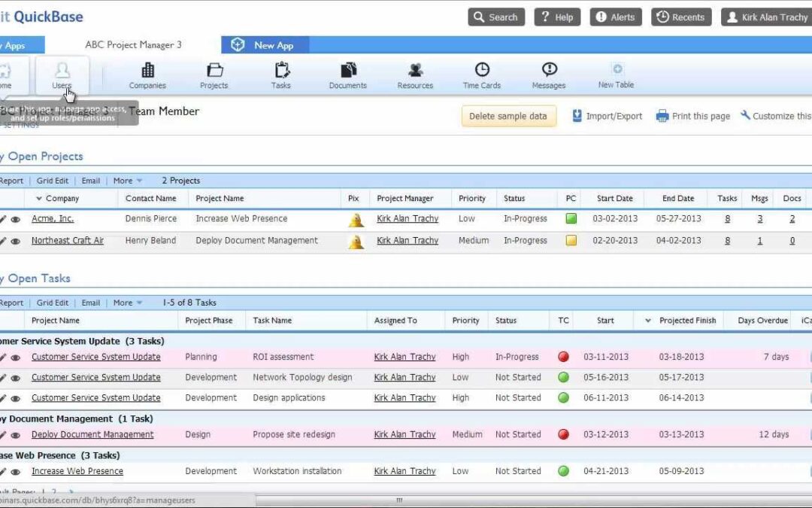Click green PC status square for Acme project
This screenshot has height=508, width=812.
(571, 218)
